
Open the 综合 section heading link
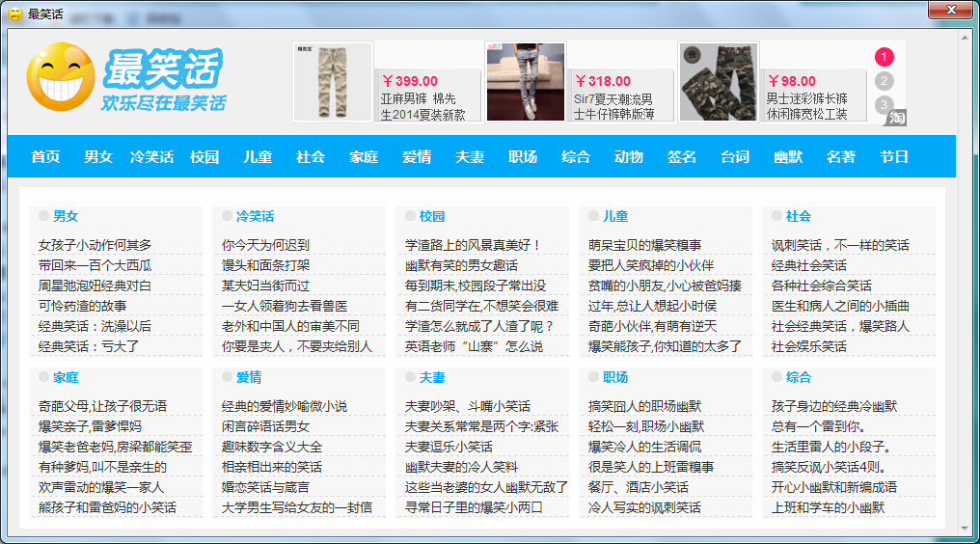tap(799, 378)
